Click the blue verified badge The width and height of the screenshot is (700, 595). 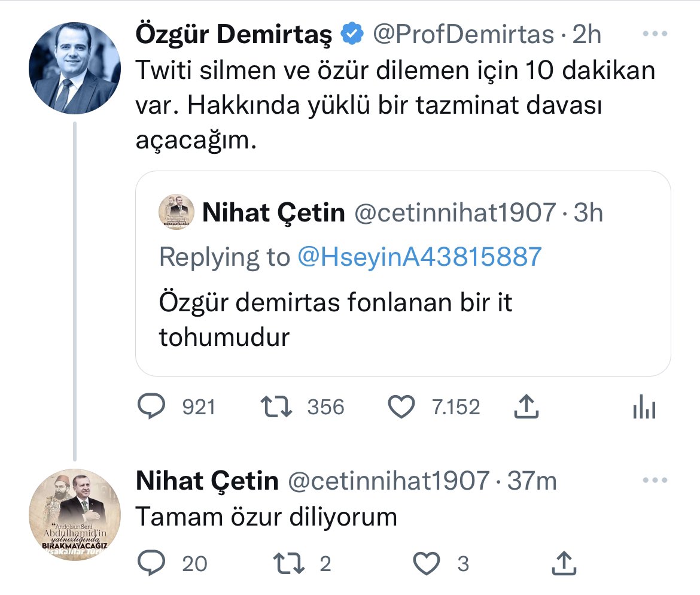click(352, 35)
